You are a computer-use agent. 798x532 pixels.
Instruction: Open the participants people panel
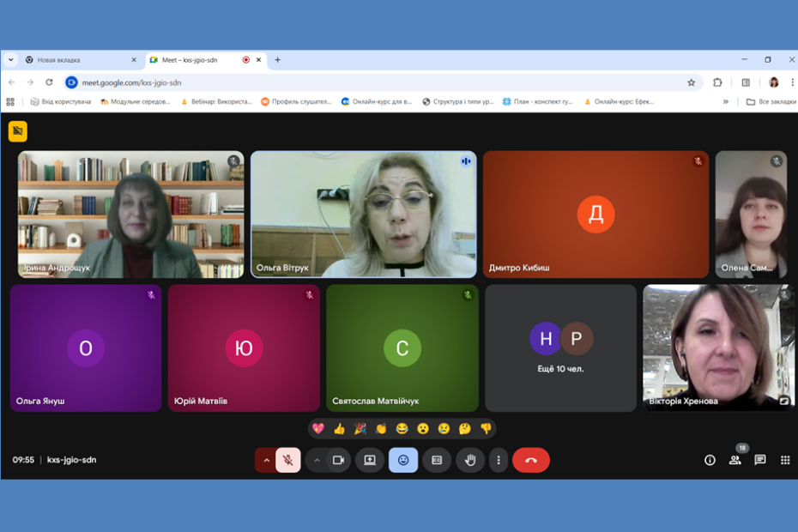point(735,460)
